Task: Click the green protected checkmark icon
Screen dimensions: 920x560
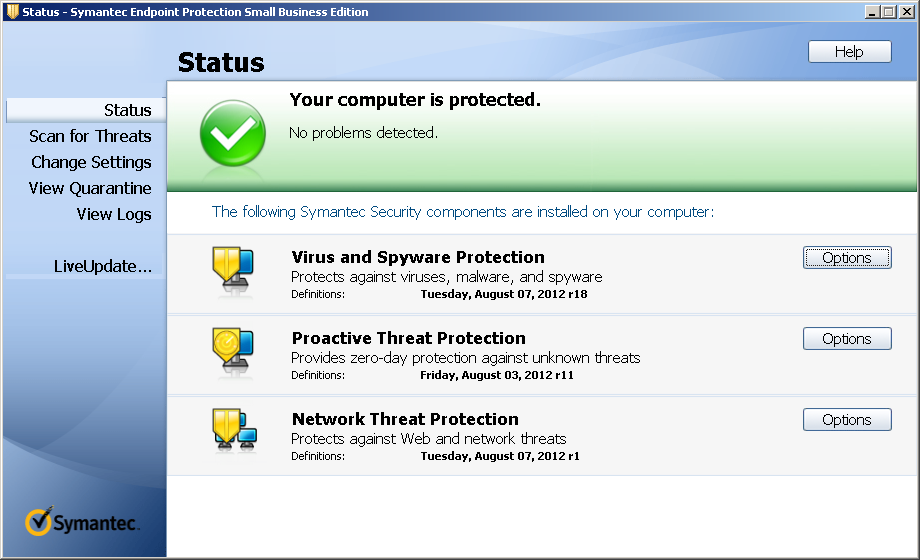Action: (x=232, y=133)
